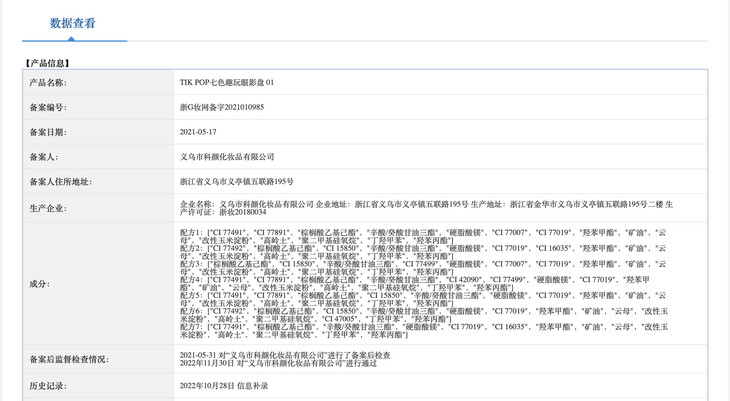Click the 备案人住所地址 label cell

(60, 182)
